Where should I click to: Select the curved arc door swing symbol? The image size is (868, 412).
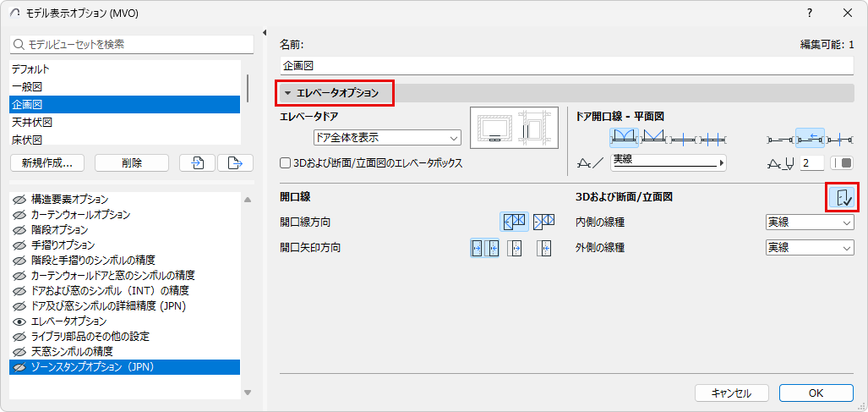pos(625,137)
